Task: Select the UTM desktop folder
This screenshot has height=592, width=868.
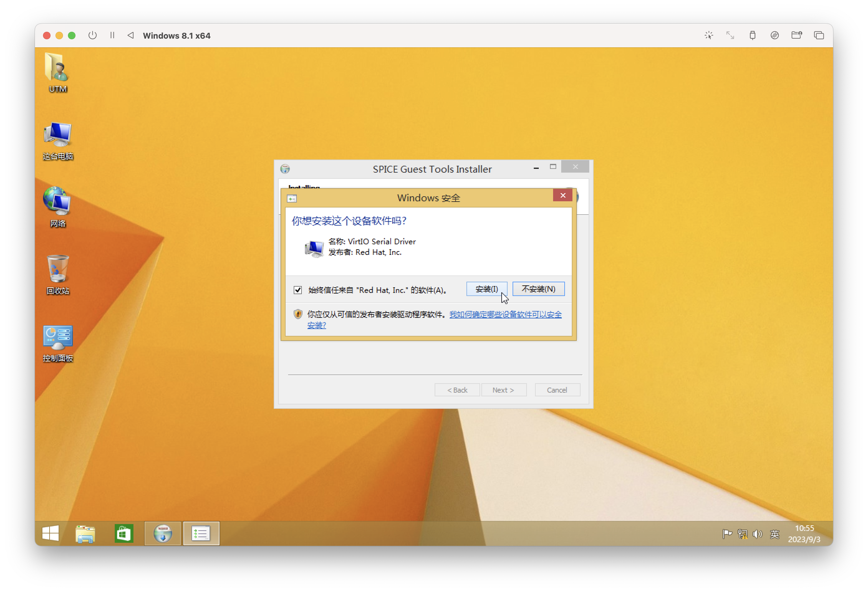Action: [x=57, y=72]
